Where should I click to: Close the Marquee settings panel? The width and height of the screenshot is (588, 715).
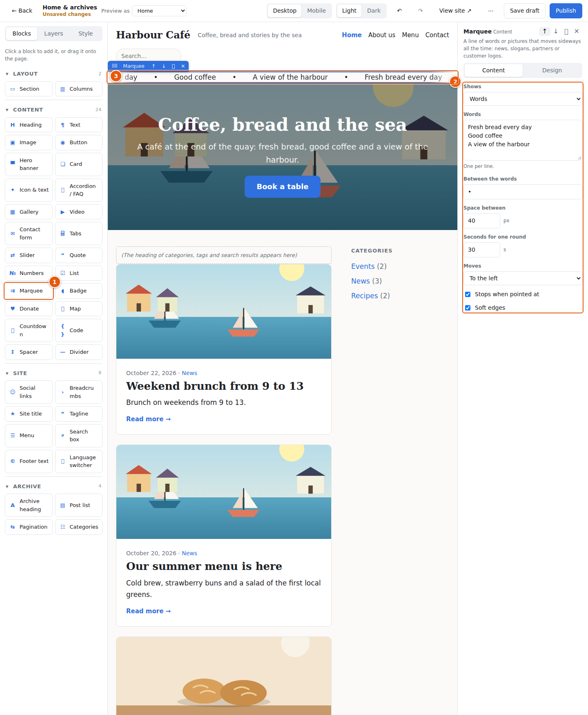point(577,31)
